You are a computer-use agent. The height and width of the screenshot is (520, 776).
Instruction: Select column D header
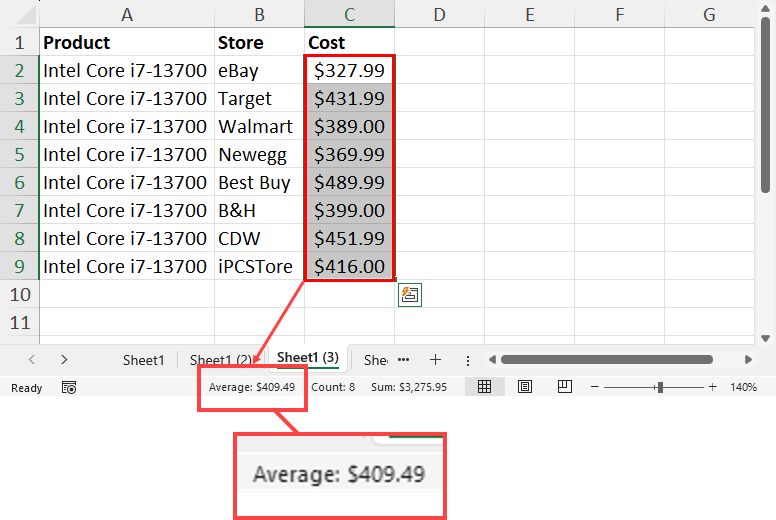tap(439, 14)
